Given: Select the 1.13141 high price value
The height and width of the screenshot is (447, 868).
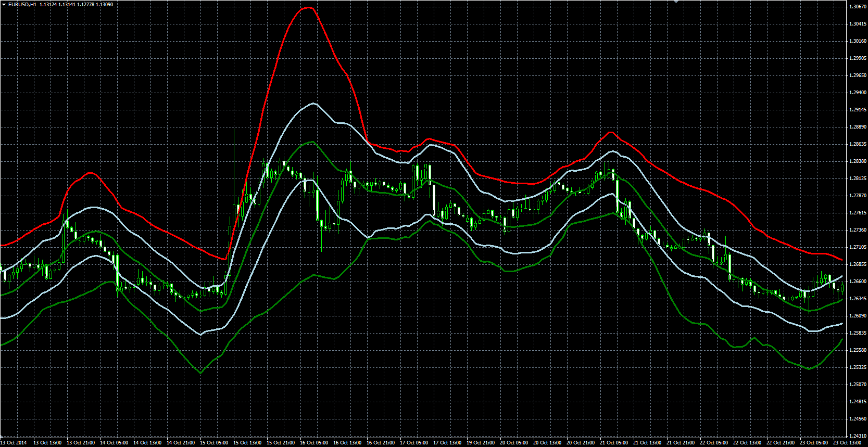Looking at the screenshot, I should (x=67, y=5).
